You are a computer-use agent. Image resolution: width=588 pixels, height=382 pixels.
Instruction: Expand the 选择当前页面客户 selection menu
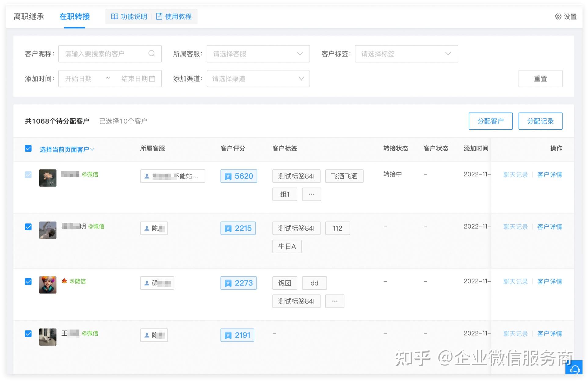67,150
